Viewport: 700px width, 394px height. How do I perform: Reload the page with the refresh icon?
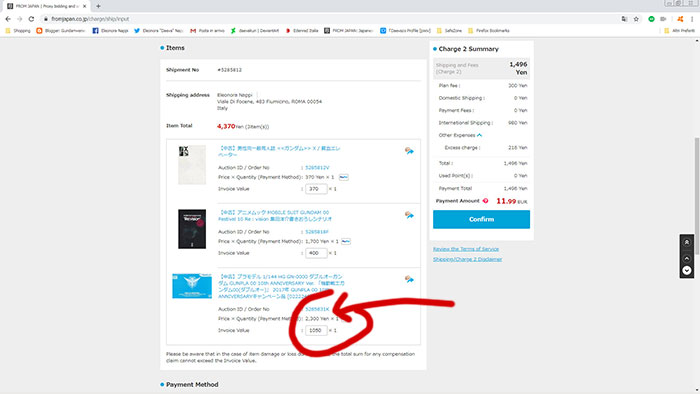31,19
